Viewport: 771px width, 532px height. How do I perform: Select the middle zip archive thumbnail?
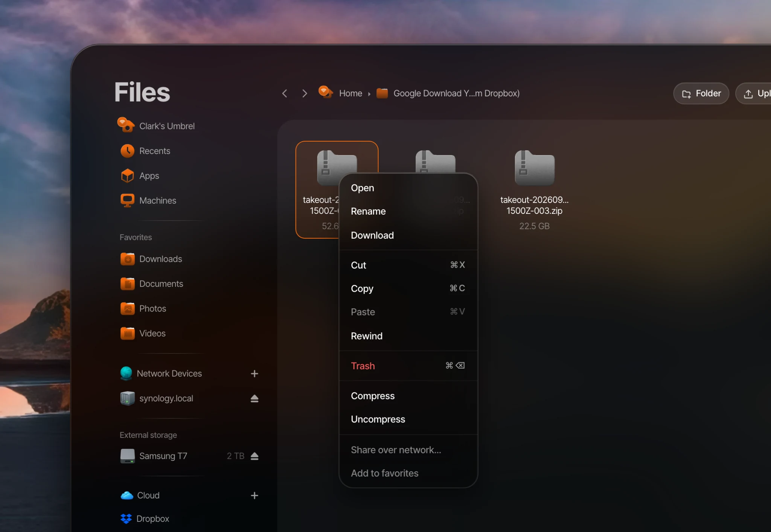point(436,162)
